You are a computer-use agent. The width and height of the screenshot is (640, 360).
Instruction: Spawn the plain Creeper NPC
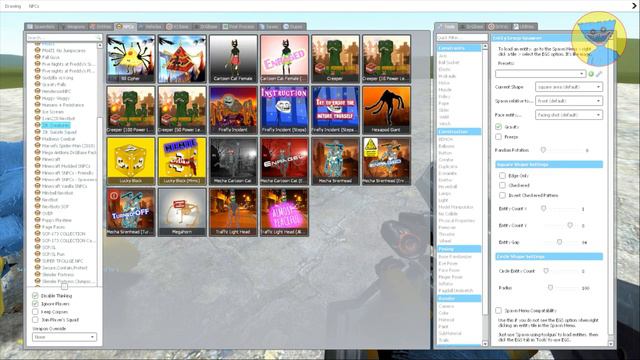pos(335,59)
